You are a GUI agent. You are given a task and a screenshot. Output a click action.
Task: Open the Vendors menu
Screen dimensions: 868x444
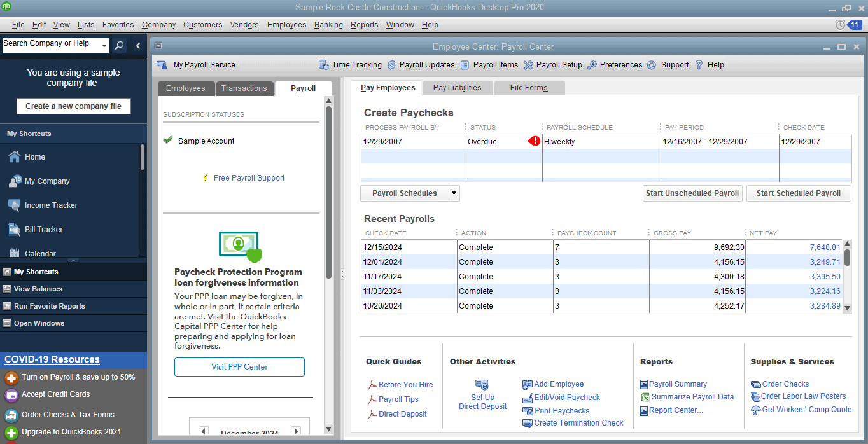[x=244, y=25]
